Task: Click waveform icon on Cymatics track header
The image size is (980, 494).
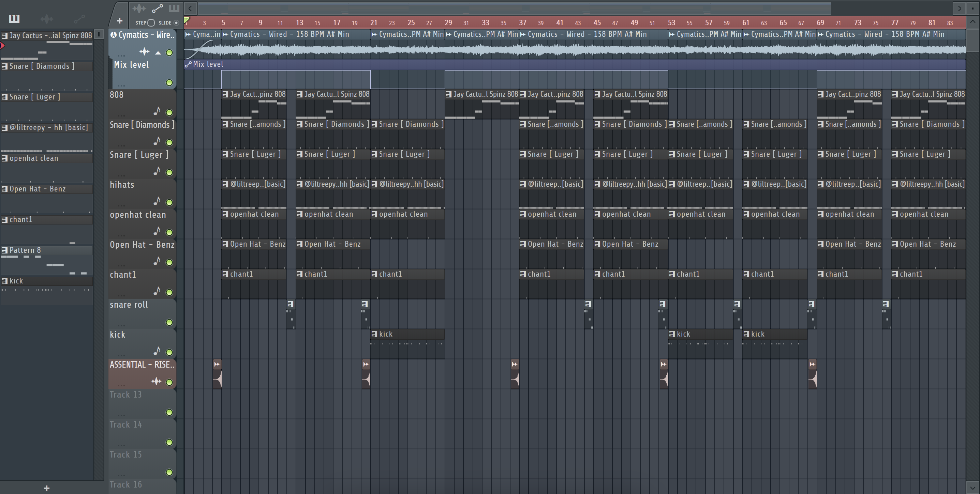Action: (x=144, y=52)
